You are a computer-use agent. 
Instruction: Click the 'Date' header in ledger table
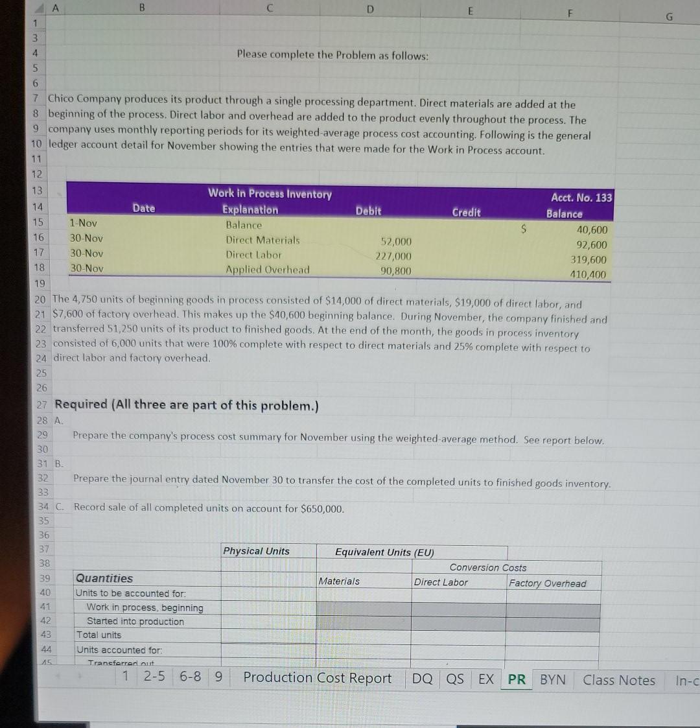tap(144, 208)
